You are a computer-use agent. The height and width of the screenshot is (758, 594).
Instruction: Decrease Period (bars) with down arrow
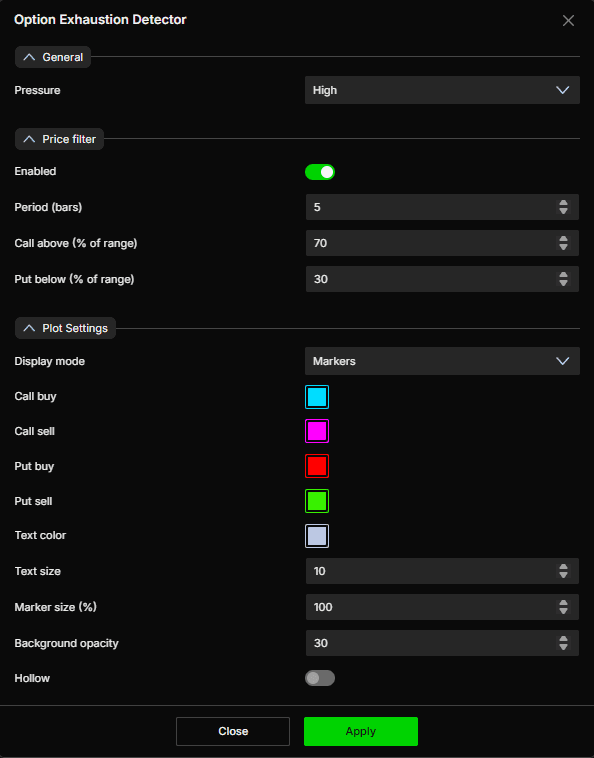coord(564,211)
